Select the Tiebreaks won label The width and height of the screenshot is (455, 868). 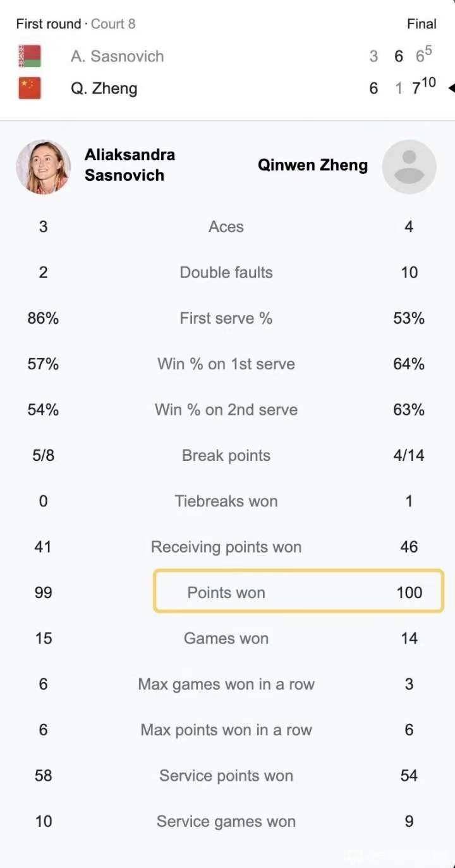[x=226, y=501]
